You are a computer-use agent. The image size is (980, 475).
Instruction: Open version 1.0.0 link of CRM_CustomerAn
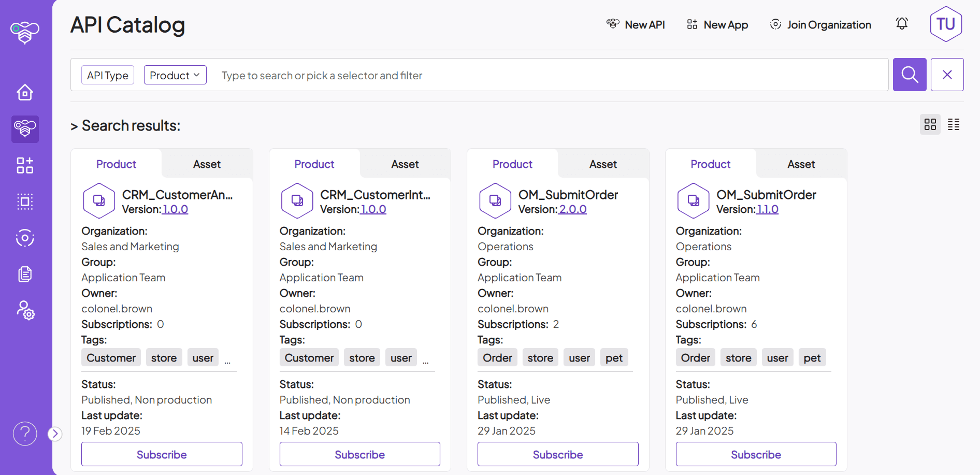coord(175,209)
